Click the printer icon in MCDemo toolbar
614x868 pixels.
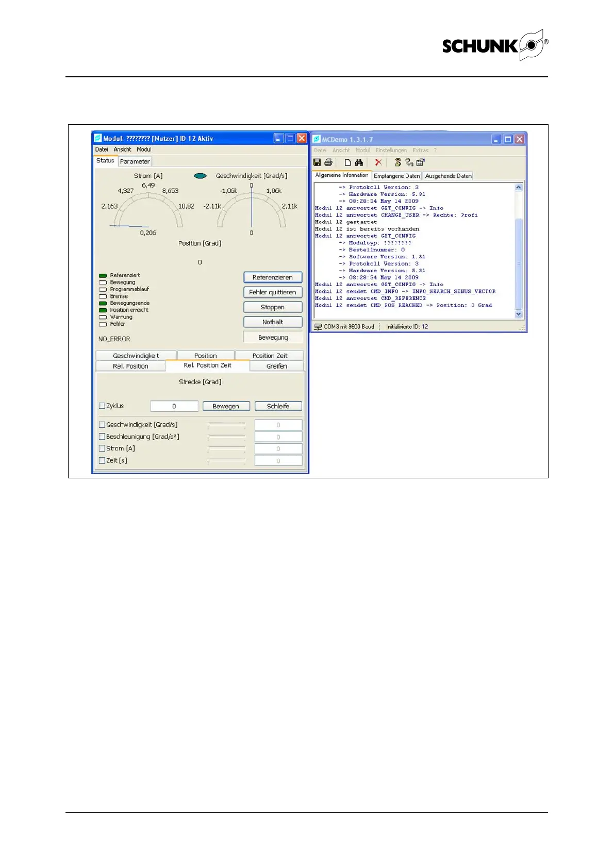pyautogui.click(x=328, y=162)
